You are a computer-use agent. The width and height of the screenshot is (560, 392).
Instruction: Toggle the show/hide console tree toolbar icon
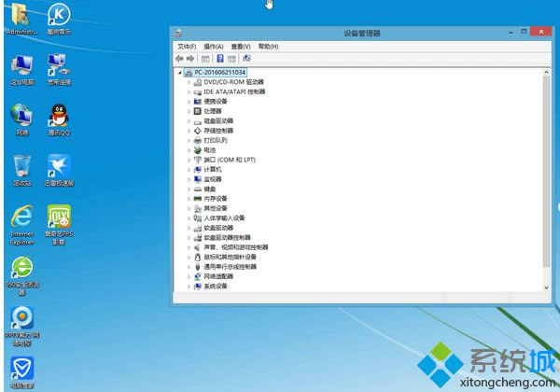pos(205,59)
